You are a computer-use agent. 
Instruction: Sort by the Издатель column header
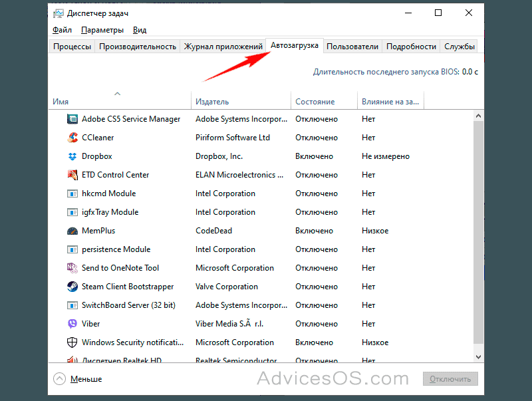241,100
